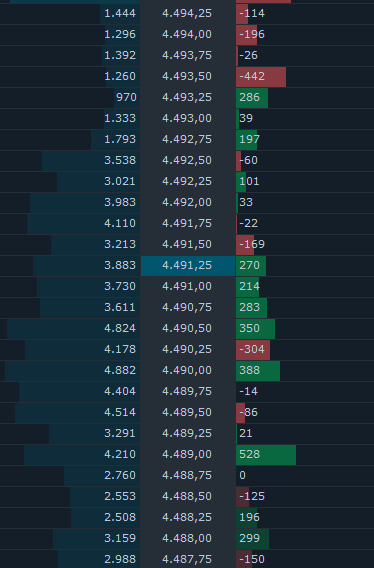374x568 pixels.
Task: Click price level 4.494,25
Action: point(187,13)
